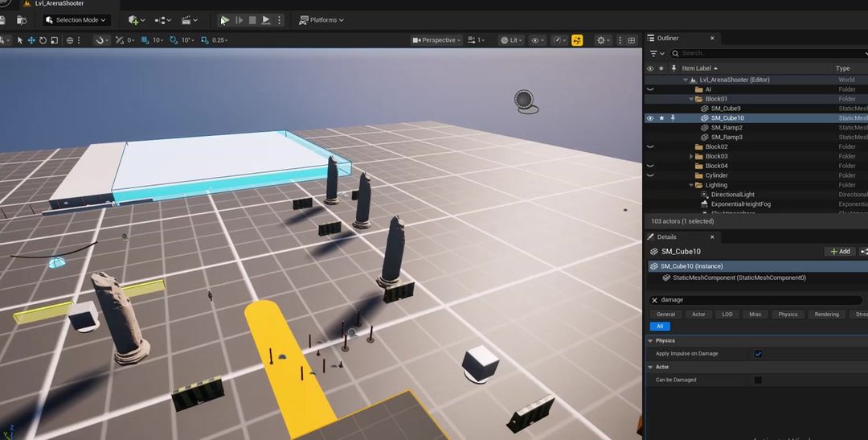Toggle the yellow highlighted viewport icon
This screenshot has height=440, width=868.
pos(577,40)
